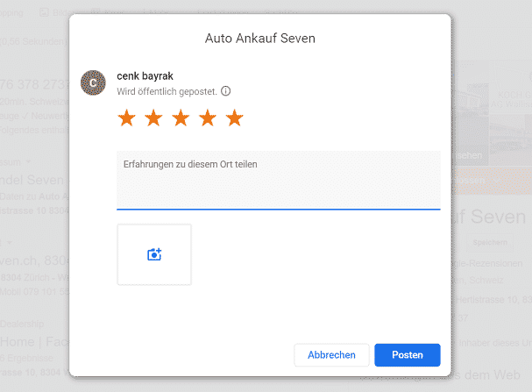Open the Google-Rezensionen link in background
The image size is (532, 392).
coord(487,263)
